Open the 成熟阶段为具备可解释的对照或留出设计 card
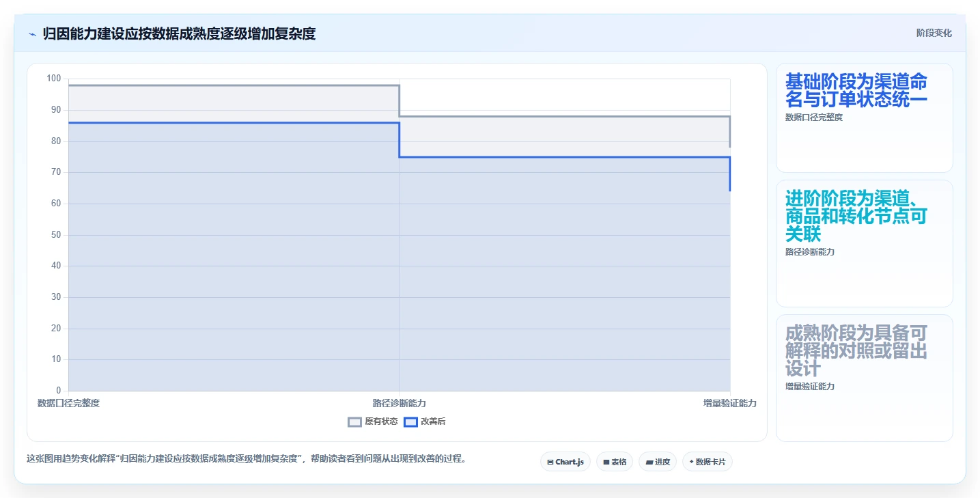This screenshot has width=980, height=498. pyautogui.click(x=864, y=378)
